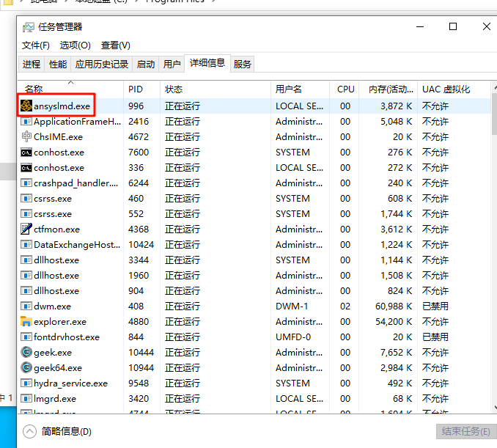The image size is (497, 448).
Task: Click the geek64.exe process icon
Action: pos(26,367)
